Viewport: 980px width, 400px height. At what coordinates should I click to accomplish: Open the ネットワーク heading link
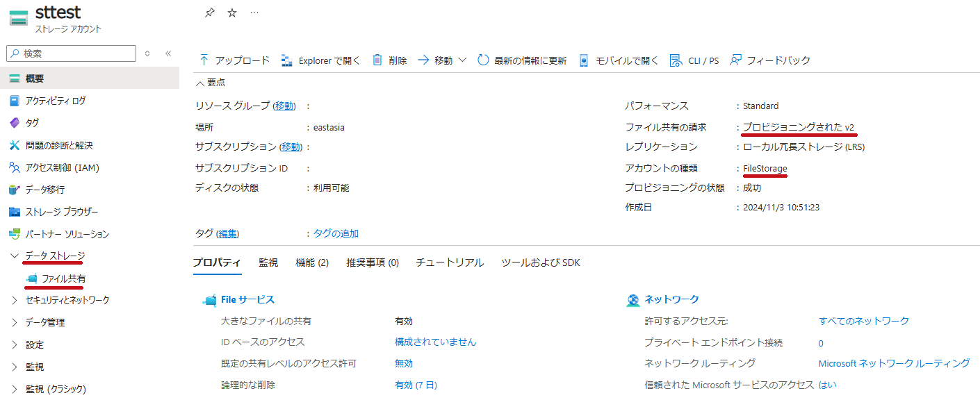671,299
